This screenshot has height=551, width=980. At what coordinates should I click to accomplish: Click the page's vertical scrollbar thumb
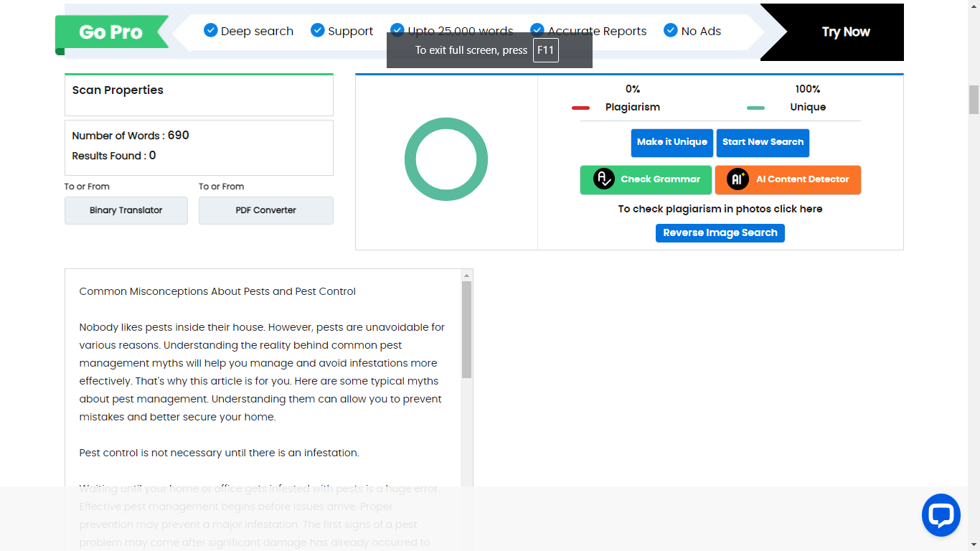(x=974, y=100)
